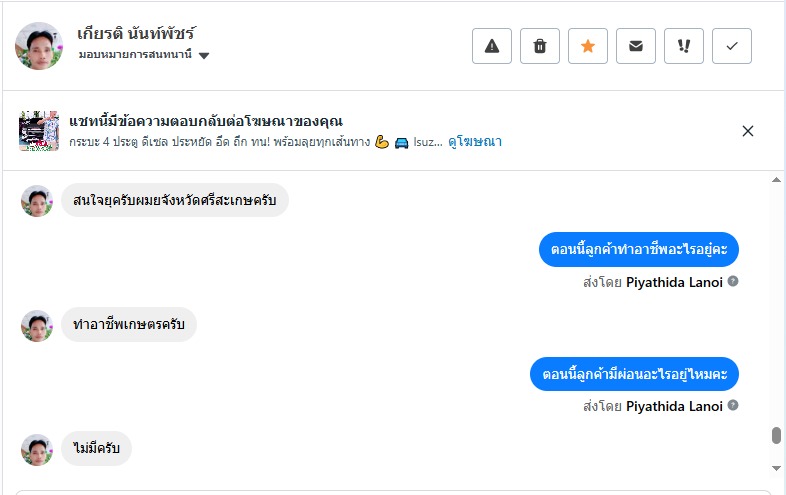Mark conversation unread with envelope icon

pyautogui.click(x=636, y=46)
